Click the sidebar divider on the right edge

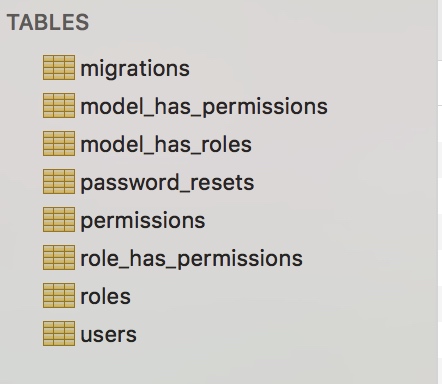(x=438, y=192)
